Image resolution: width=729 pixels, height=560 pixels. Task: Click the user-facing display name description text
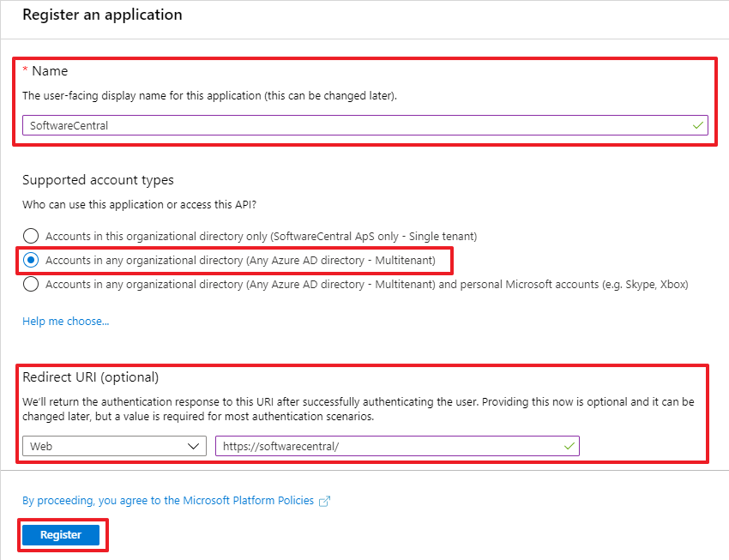click(209, 95)
